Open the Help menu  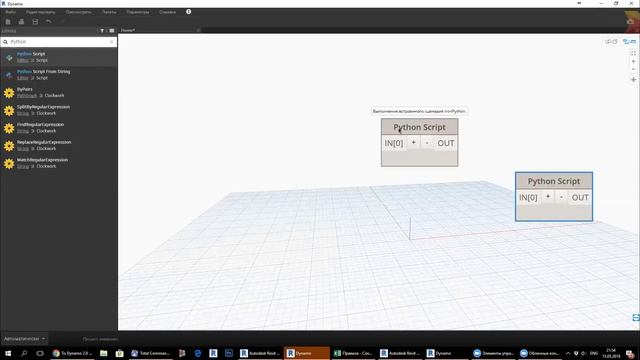coord(167,12)
